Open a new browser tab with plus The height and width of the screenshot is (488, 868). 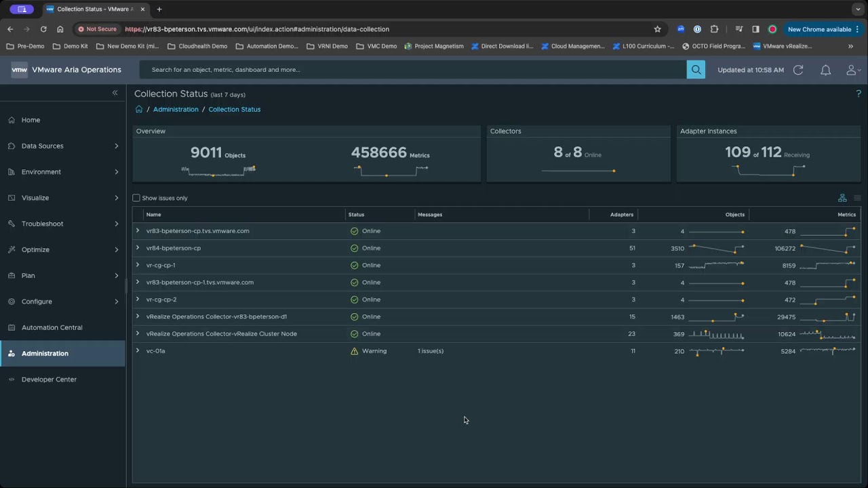pos(159,9)
